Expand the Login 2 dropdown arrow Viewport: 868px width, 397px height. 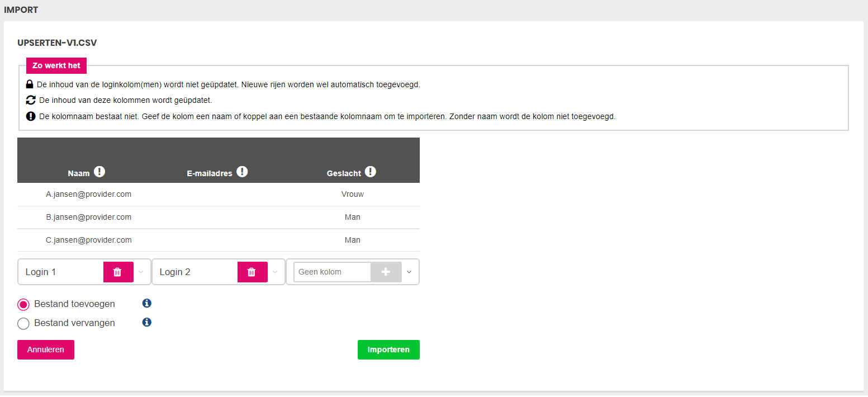[x=275, y=272]
